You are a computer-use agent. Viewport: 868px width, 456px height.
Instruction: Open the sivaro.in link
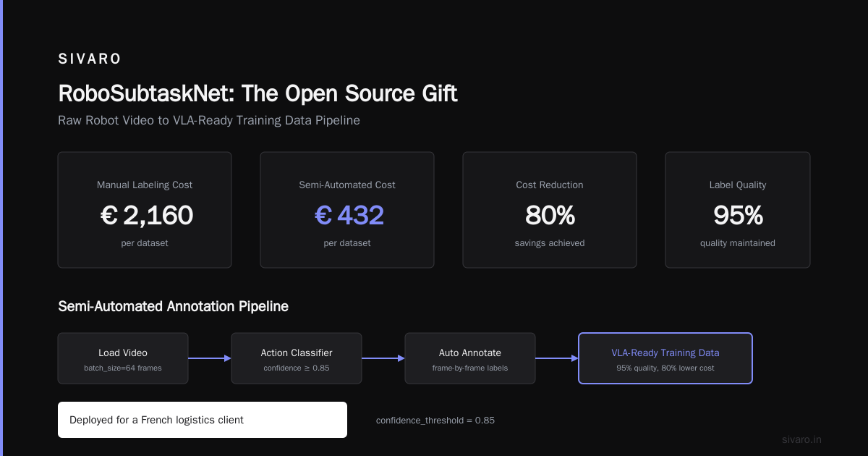(x=801, y=439)
